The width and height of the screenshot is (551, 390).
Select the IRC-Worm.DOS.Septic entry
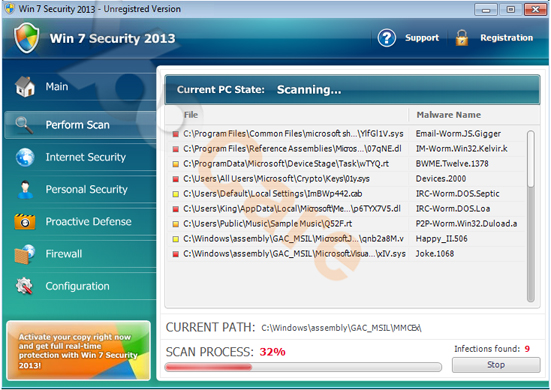pyautogui.click(x=458, y=194)
